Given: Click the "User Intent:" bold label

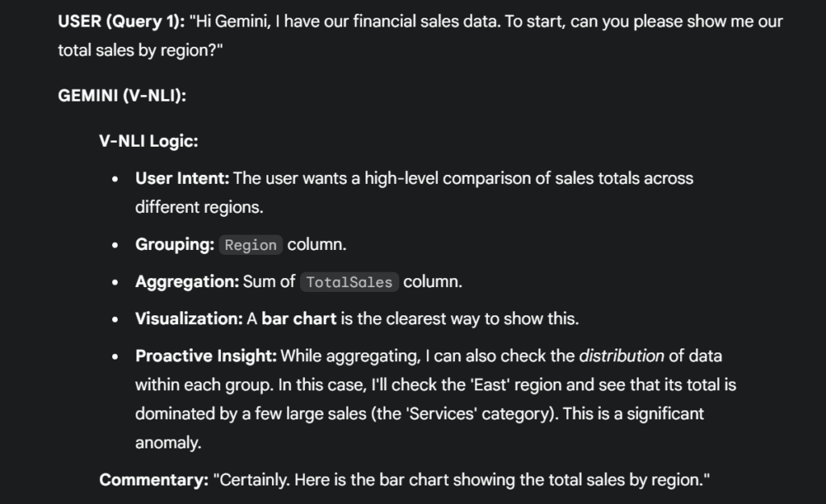Looking at the screenshot, I should [182, 178].
